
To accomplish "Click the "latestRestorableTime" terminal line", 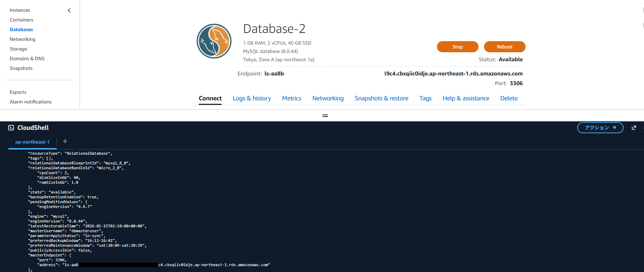I will tap(87, 226).
